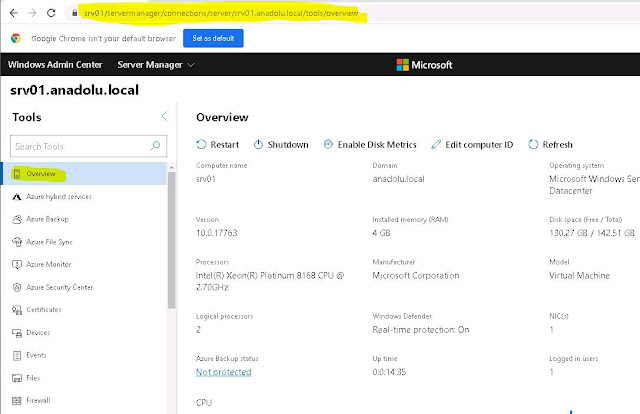Click the Tools scrollbar up arrow
Image resolution: width=640 pixels, height=414 pixels.
tap(171, 167)
